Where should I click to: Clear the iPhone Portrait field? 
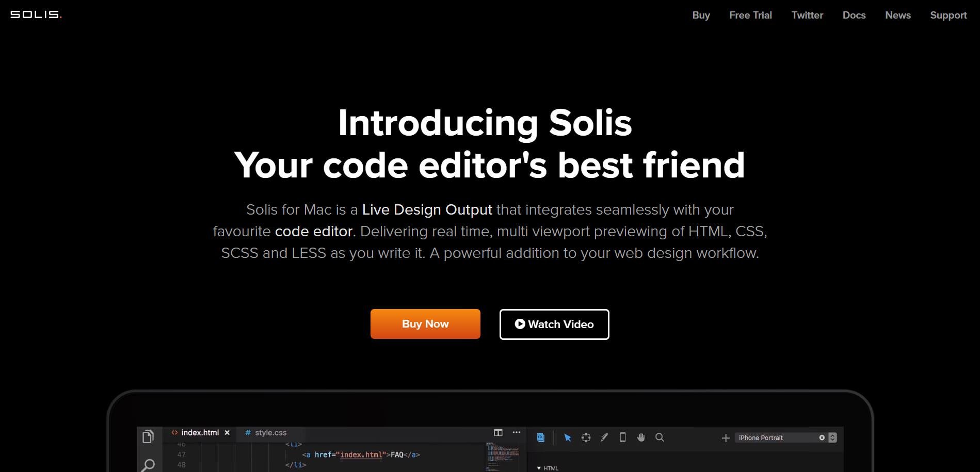click(x=822, y=437)
